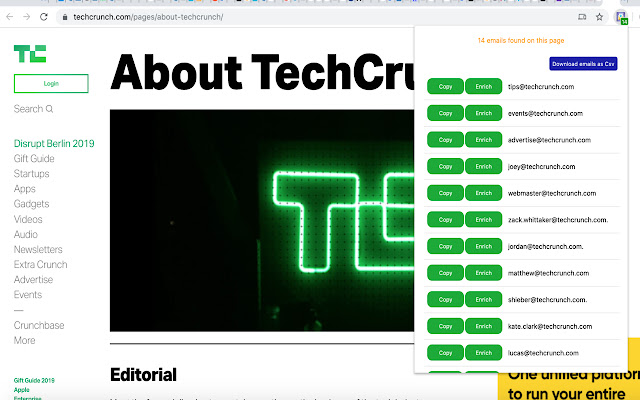The image size is (640, 400).
Task: Open the cast/screen icon in address bar
Action: 582,17
